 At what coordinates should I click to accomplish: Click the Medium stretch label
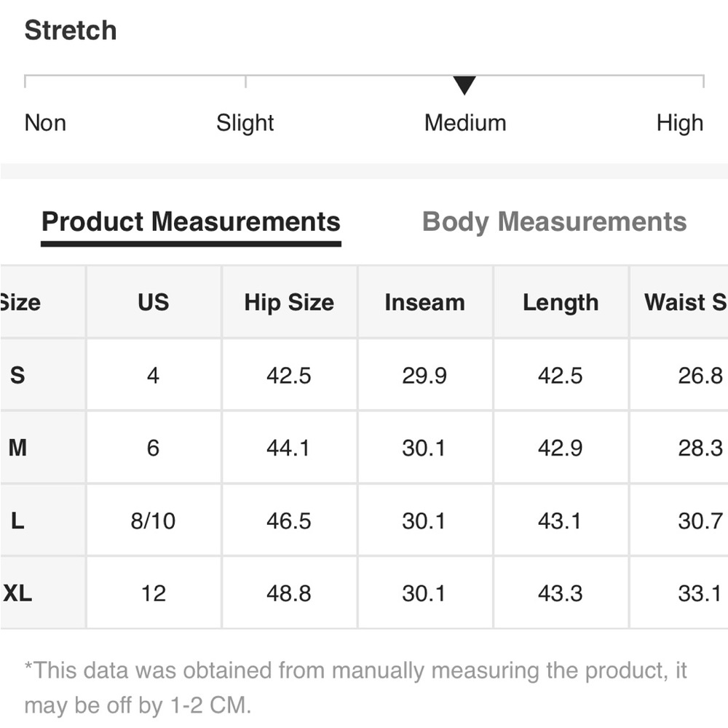[x=465, y=123]
